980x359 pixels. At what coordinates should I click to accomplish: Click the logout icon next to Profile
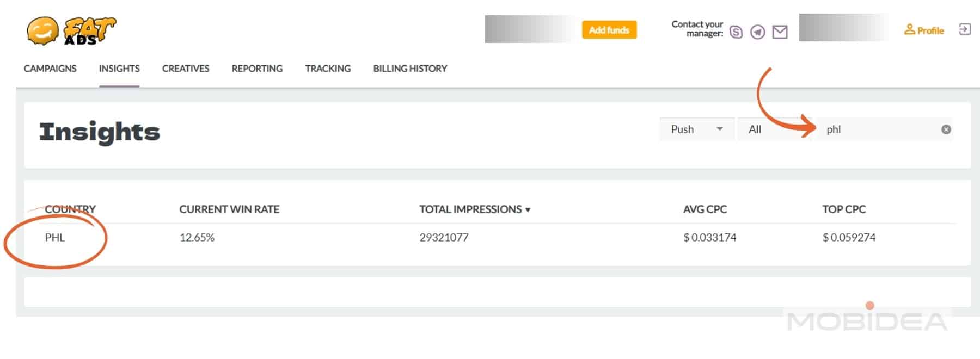tap(965, 29)
